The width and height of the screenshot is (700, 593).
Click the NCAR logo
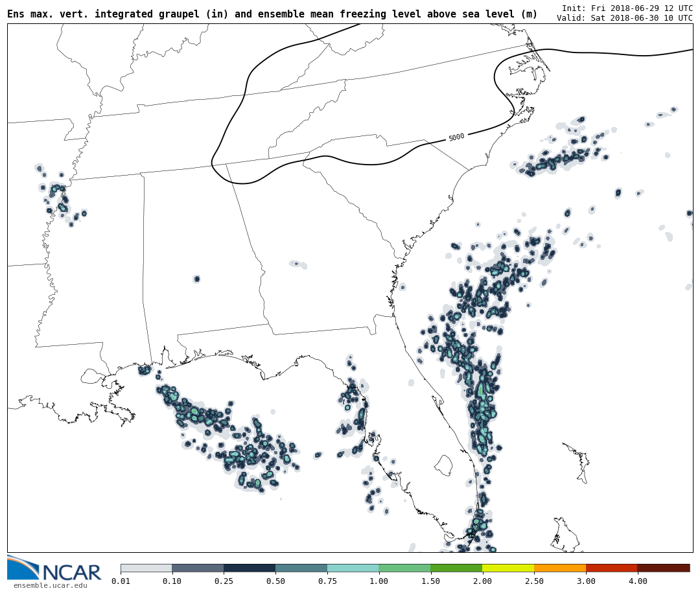(54, 568)
